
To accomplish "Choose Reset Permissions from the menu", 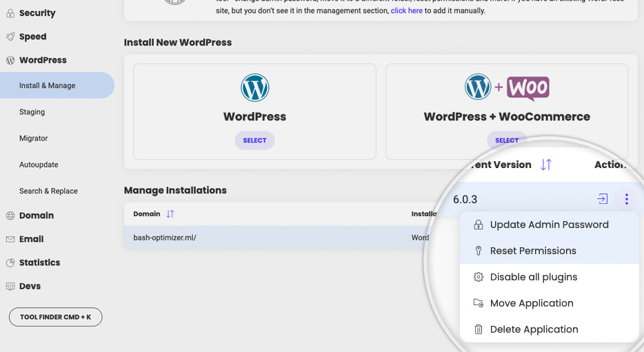I will point(549,251).
